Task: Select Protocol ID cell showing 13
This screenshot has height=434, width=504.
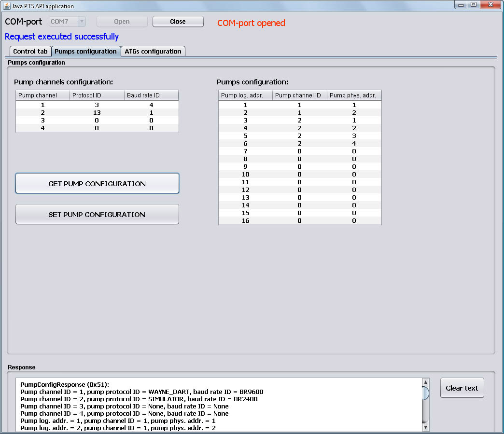Action: (x=97, y=113)
